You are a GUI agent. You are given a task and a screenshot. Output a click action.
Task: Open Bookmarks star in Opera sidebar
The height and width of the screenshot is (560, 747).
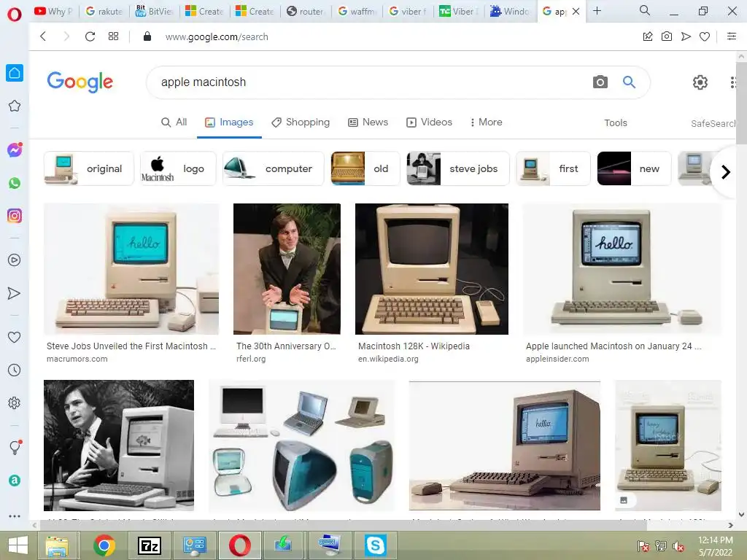[15, 106]
